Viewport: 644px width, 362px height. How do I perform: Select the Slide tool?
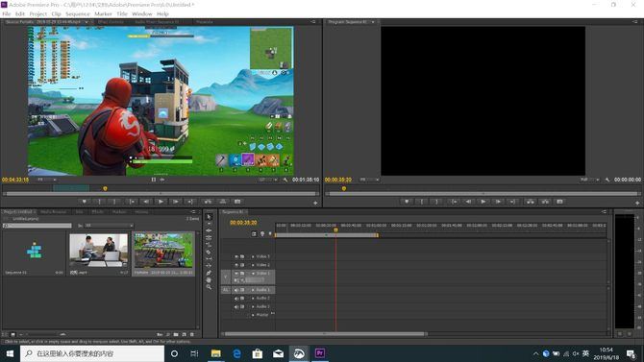pos(209,266)
